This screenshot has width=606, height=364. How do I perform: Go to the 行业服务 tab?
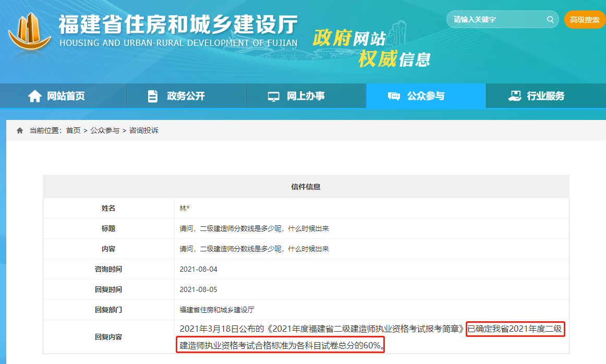546,96
